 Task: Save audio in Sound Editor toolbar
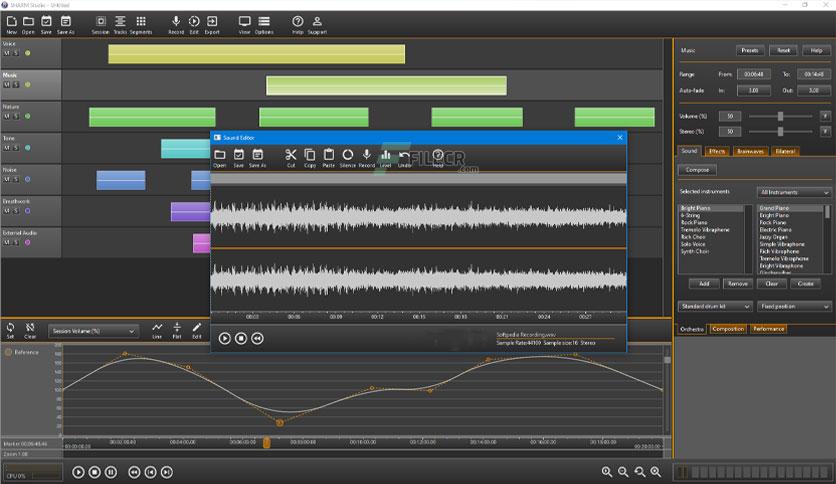(x=238, y=158)
